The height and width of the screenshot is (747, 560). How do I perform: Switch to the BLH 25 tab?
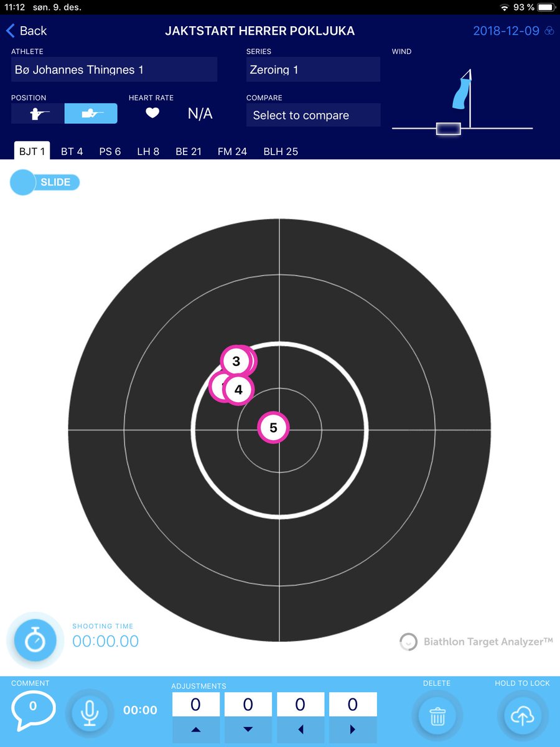pos(281,151)
